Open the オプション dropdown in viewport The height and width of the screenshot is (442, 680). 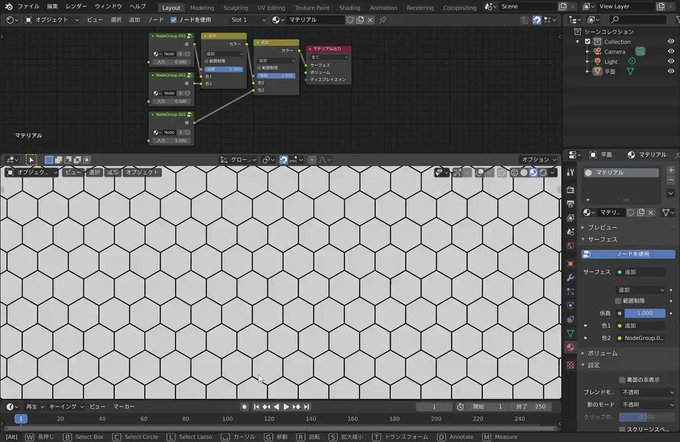[539, 160]
